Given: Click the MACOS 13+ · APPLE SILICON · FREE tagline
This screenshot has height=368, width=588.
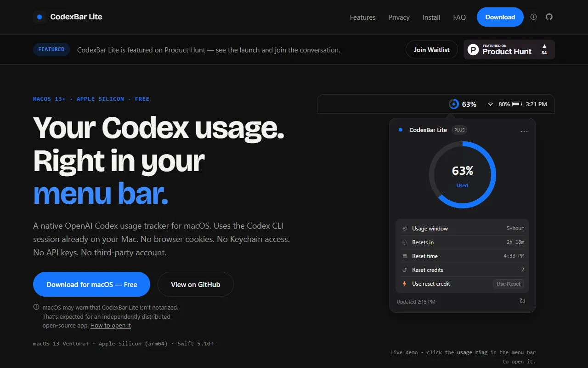Looking at the screenshot, I should [91, 99].
